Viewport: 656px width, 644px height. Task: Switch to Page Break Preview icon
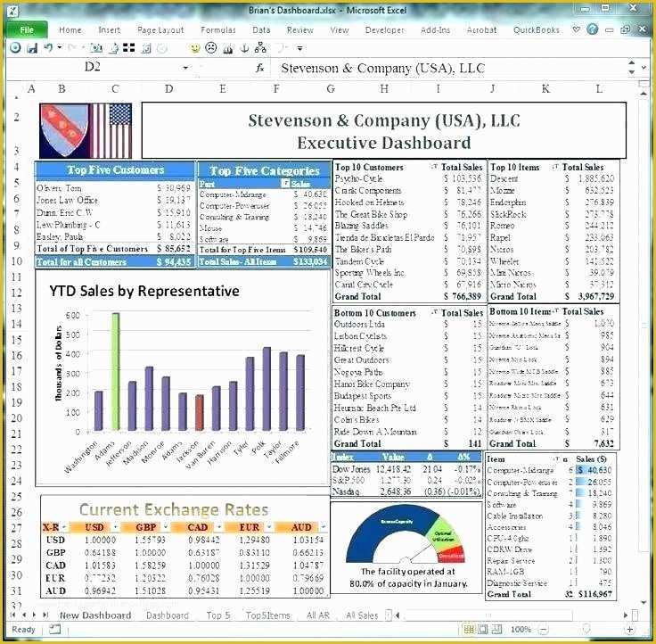click(497, 629)
